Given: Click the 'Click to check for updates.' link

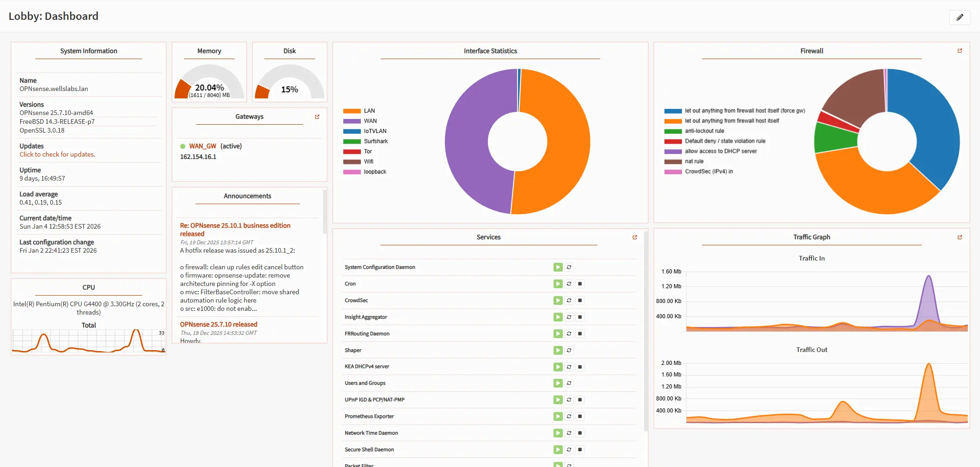Looking at the screenshot, I should (x=57, y=154).
